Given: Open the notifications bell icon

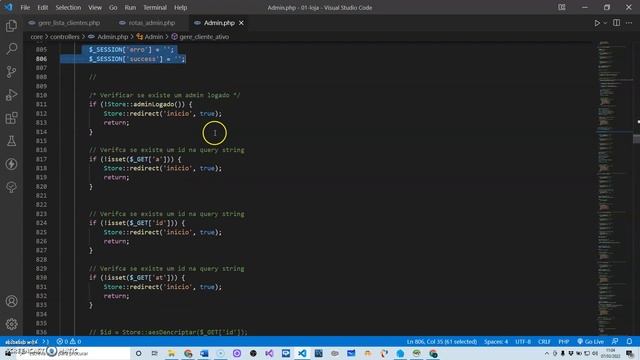Looking at the screenshot, I should 629,342.
